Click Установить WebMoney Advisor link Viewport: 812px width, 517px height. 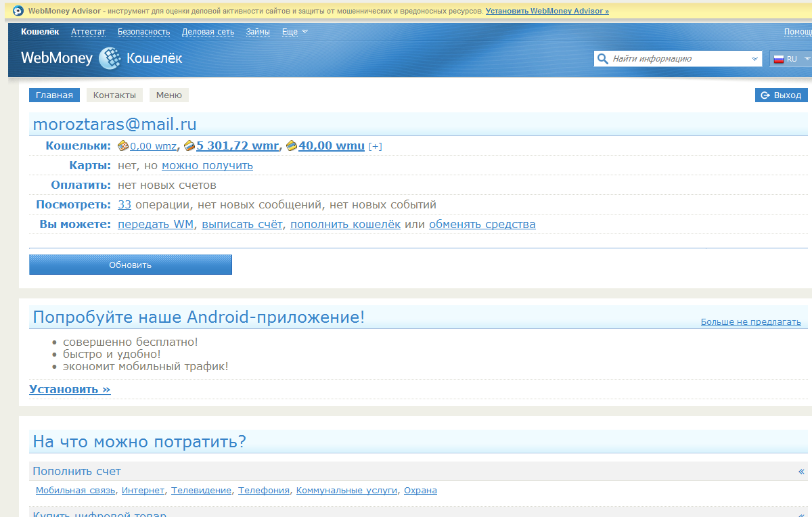tap(547, 12)
